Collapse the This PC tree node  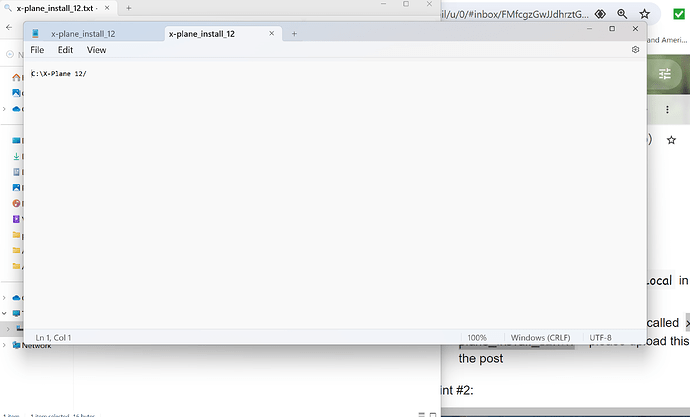4,313
